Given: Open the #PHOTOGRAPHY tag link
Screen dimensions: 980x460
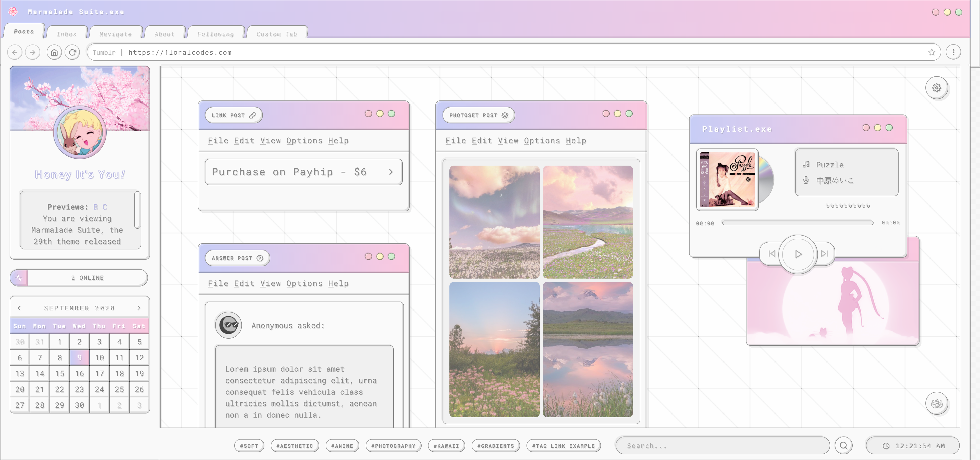Looking at the screenshot, I should point(393,445).
